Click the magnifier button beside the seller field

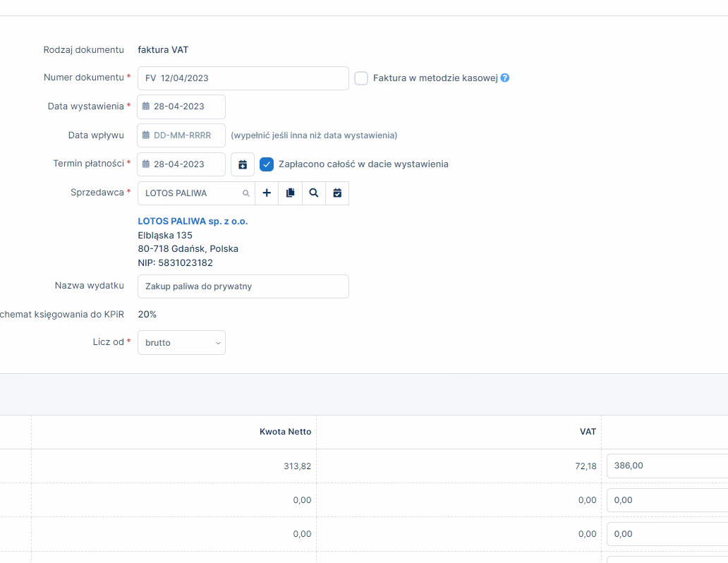point(314,193)
